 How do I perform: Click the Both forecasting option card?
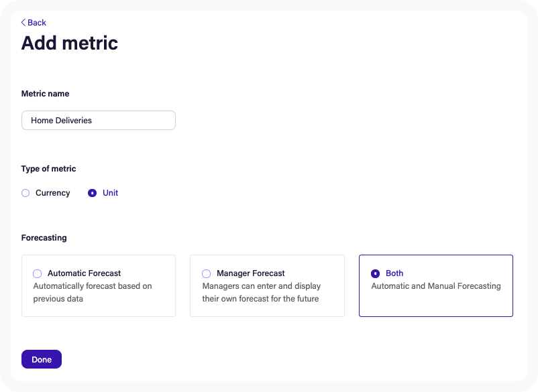(435, 285)
